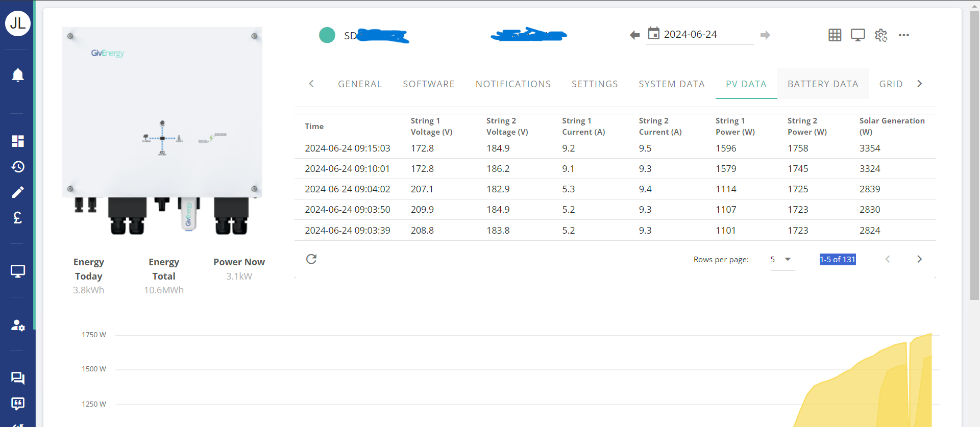The image size is (980, 427).
Task: Click the 1500 W chart axis label
Action: point(94,369)
